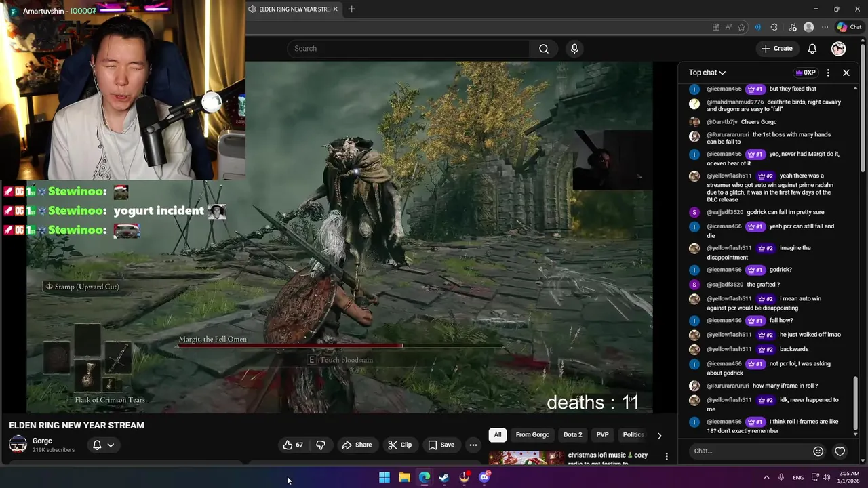Open Edge apps available icon

tap(716, 27)
